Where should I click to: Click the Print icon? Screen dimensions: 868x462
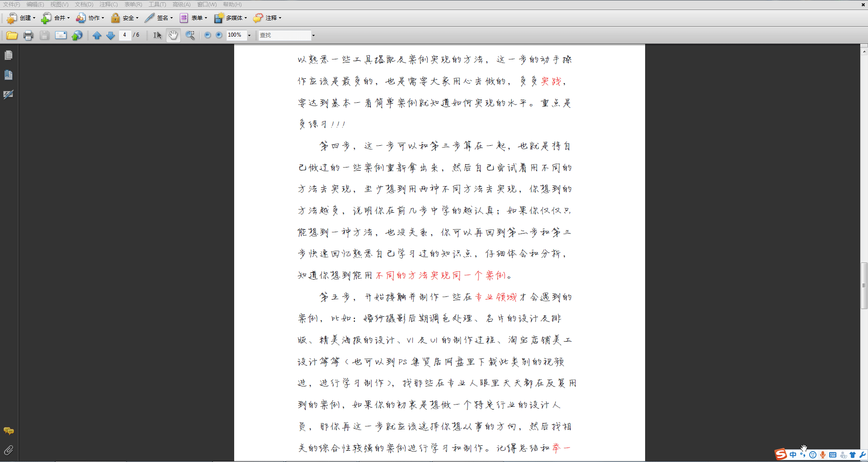[x=28, y=35]
